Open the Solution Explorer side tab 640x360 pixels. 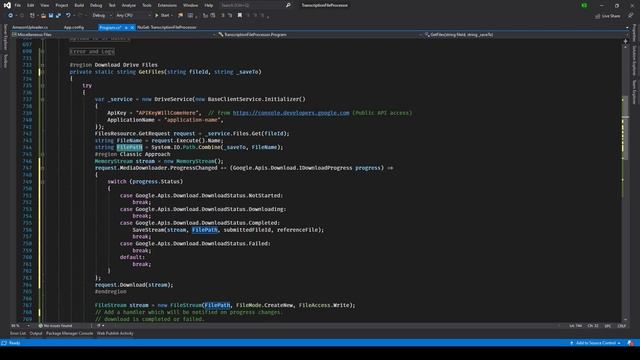click(x=634, y=60)
